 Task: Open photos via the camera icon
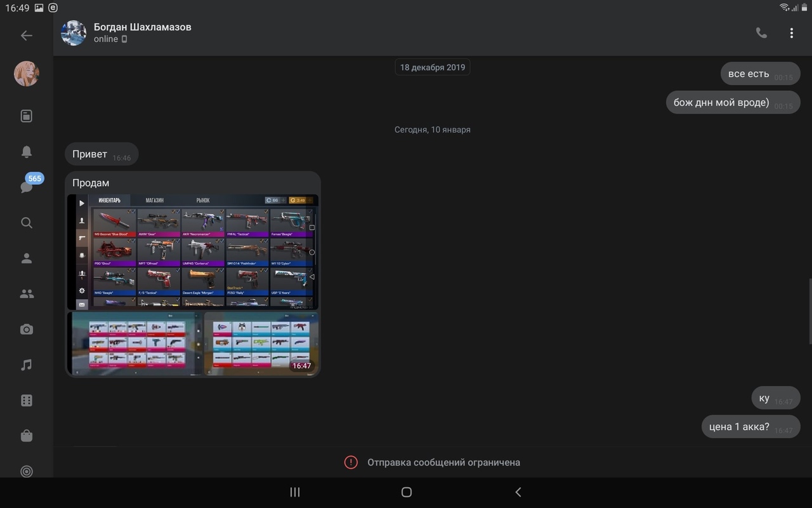tap(26, 330)
